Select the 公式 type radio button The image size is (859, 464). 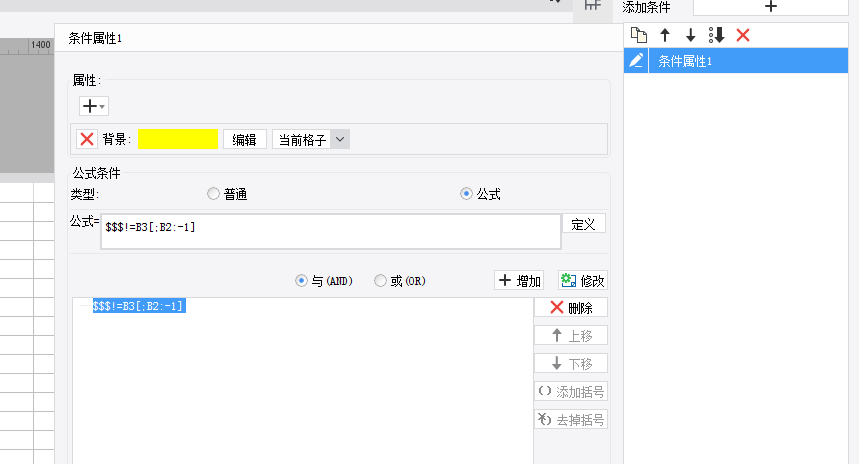pos(466,193)
